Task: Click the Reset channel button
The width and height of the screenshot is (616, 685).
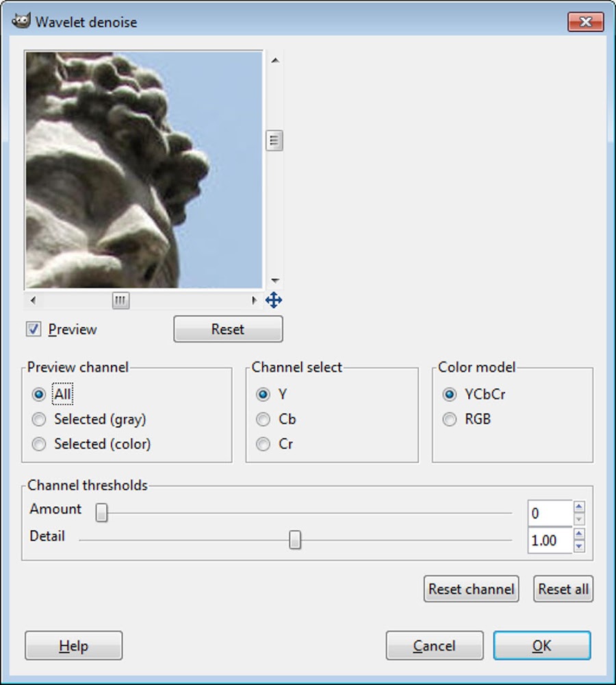Action: click(x=471, y=589)
